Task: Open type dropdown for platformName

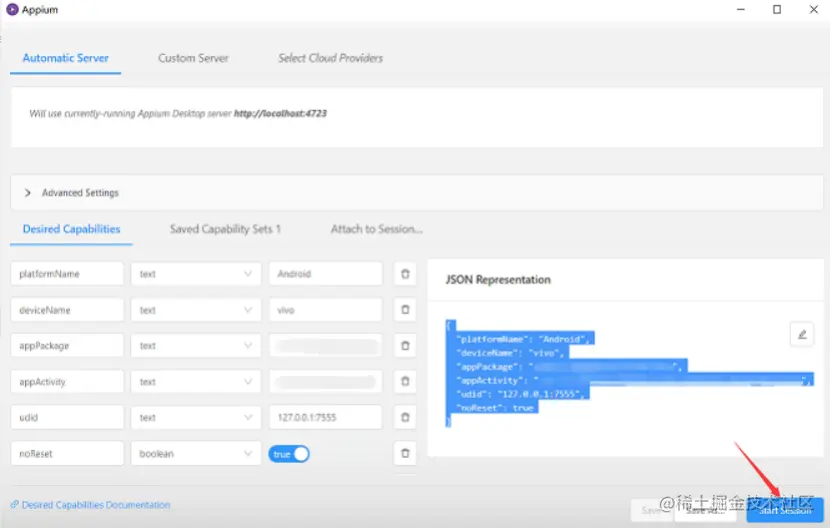Action: tap(196, 274)
